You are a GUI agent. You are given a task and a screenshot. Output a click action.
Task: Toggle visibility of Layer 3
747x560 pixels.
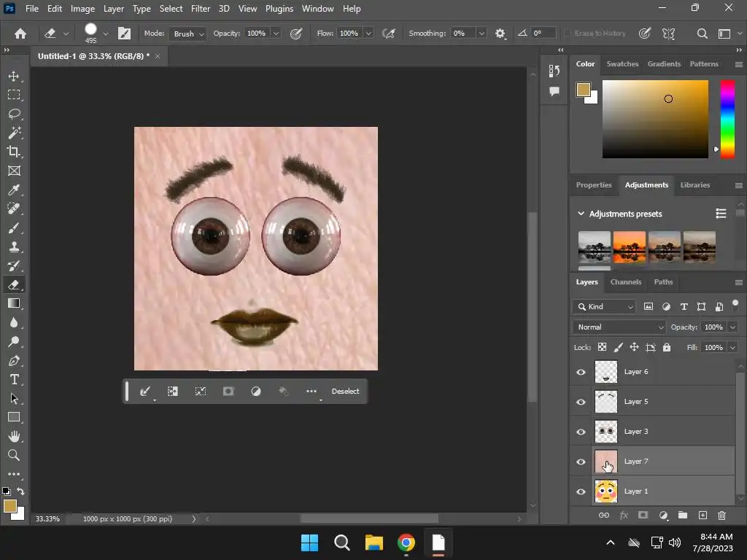coord(581,432)
